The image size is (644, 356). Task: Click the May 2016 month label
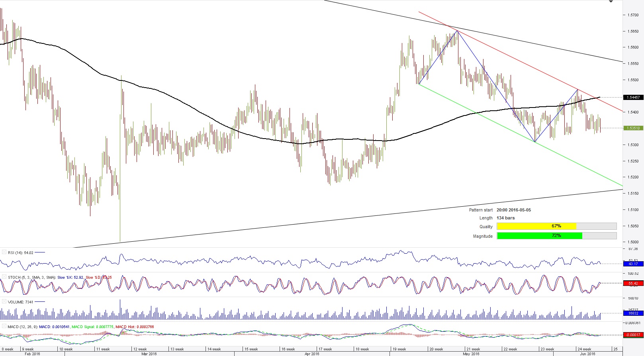click(x=471, y=354)
